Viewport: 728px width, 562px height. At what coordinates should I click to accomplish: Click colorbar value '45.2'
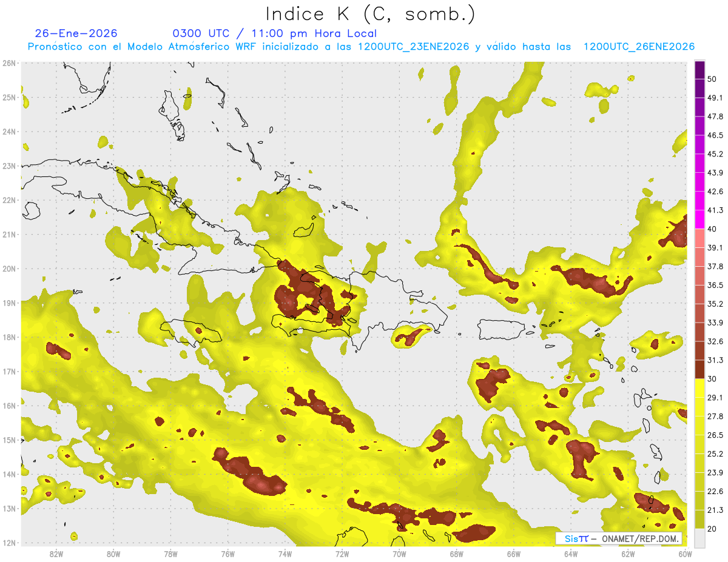click(715, 154)
